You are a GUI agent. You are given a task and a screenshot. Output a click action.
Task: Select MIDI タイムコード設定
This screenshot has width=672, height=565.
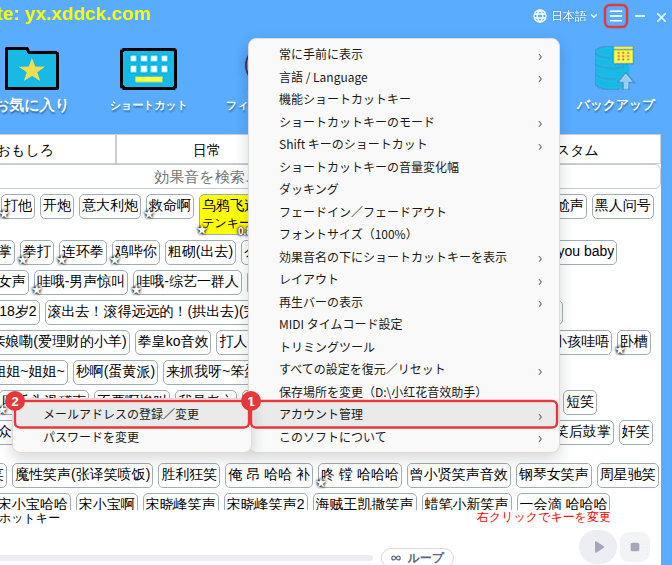[405, 325]
